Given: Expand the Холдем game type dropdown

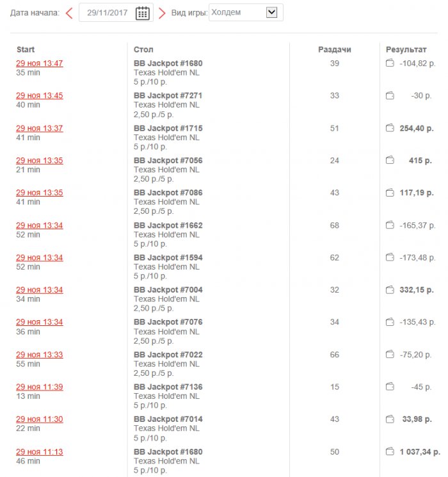Looking at the screenshot, I should (x=271, y=12).
